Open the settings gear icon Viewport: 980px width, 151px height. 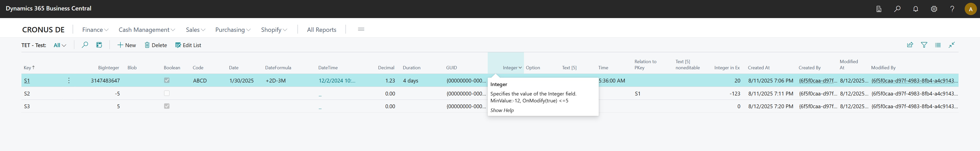(x=934, y=9)
